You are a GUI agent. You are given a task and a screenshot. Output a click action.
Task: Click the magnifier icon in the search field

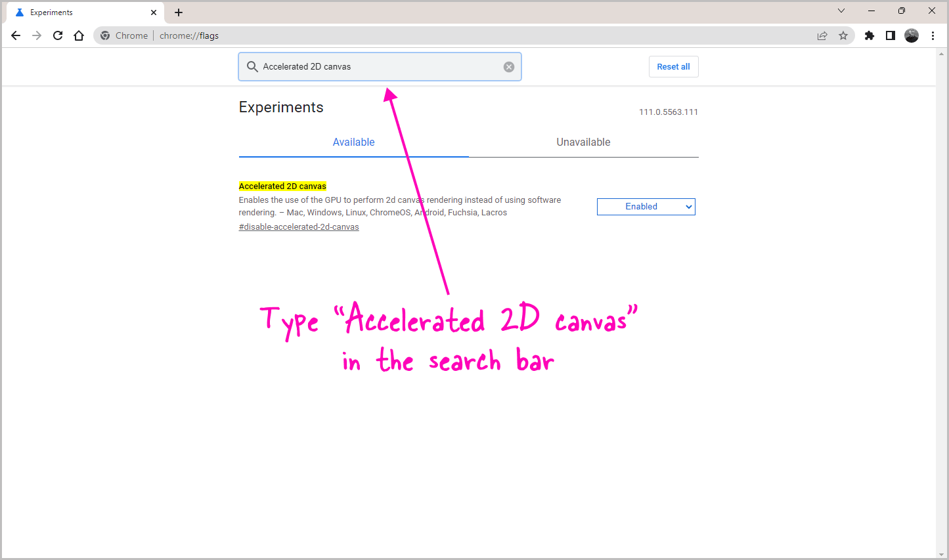[252, 66]
